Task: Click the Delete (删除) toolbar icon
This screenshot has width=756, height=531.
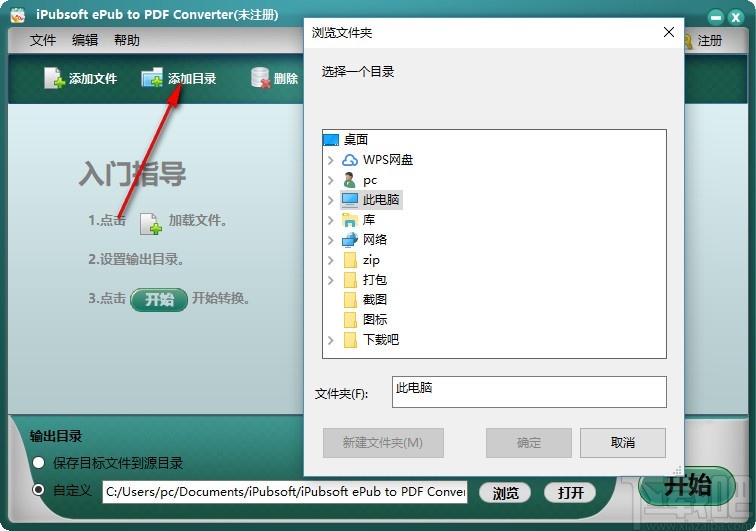Action: 260,78
